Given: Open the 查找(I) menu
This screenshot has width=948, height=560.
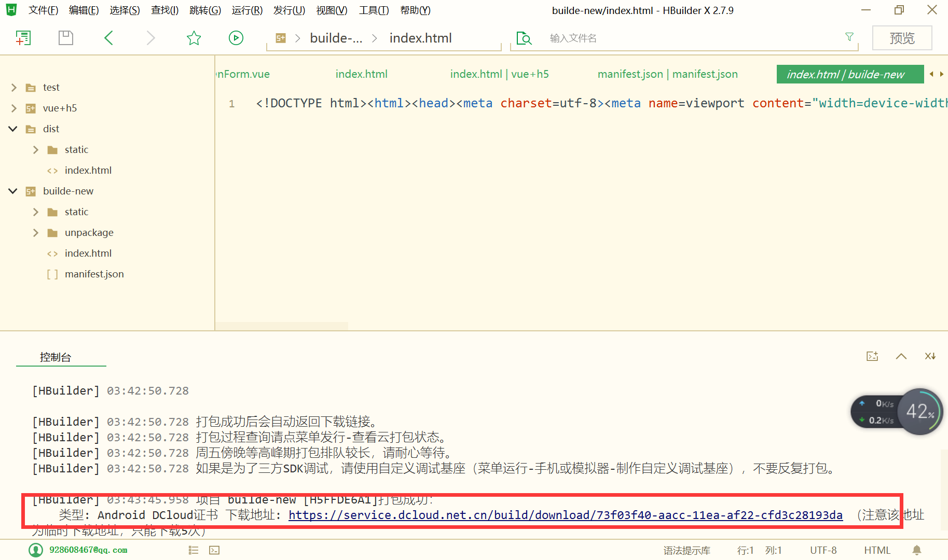Looking at the screenshot, I should tap(165, 10).
